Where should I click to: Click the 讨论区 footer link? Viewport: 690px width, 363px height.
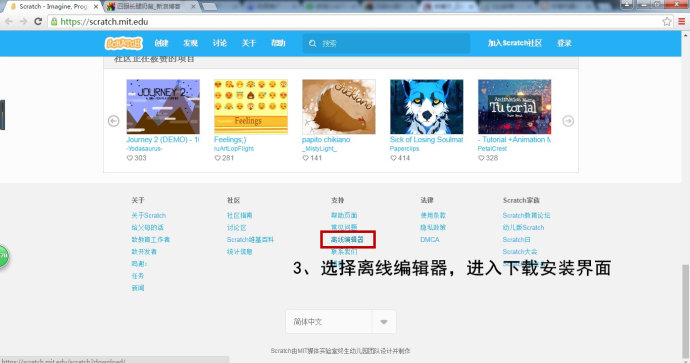point(237,227)
